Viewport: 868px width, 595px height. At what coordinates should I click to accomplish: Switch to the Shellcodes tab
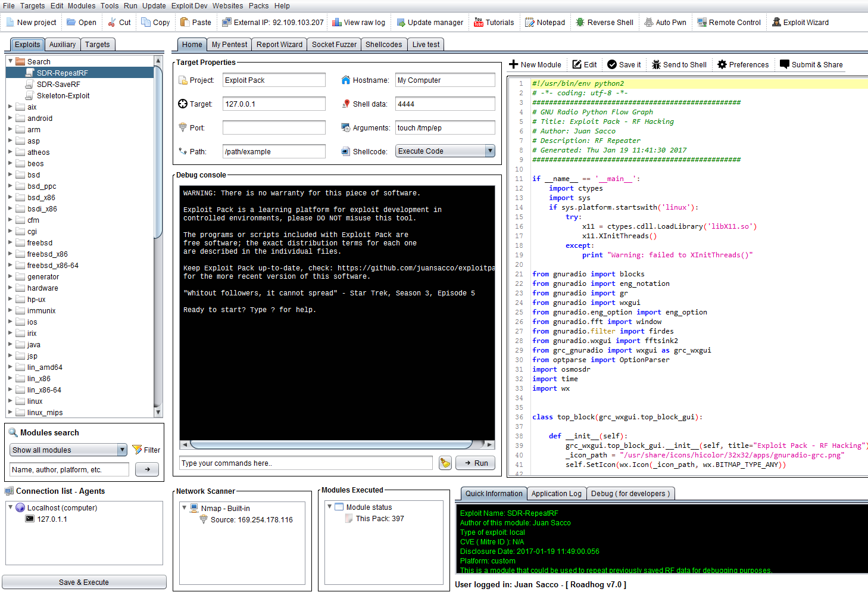click(383, 45)
